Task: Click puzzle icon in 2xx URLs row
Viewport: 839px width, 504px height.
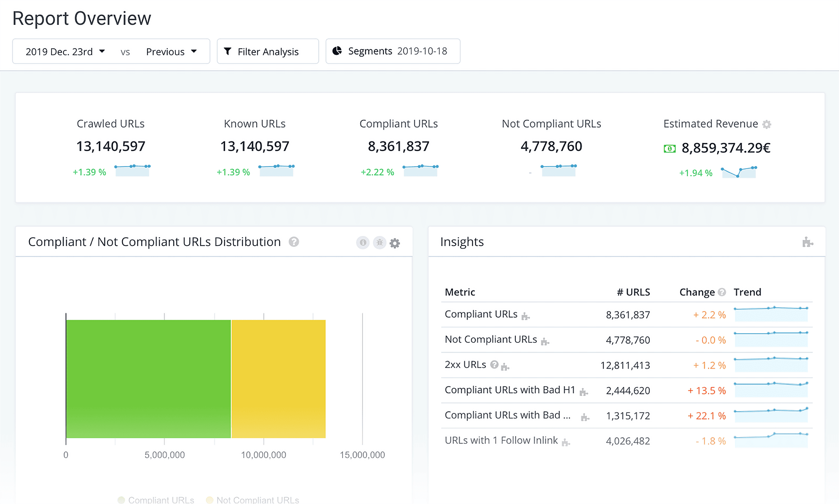Action: coord(505,367)
